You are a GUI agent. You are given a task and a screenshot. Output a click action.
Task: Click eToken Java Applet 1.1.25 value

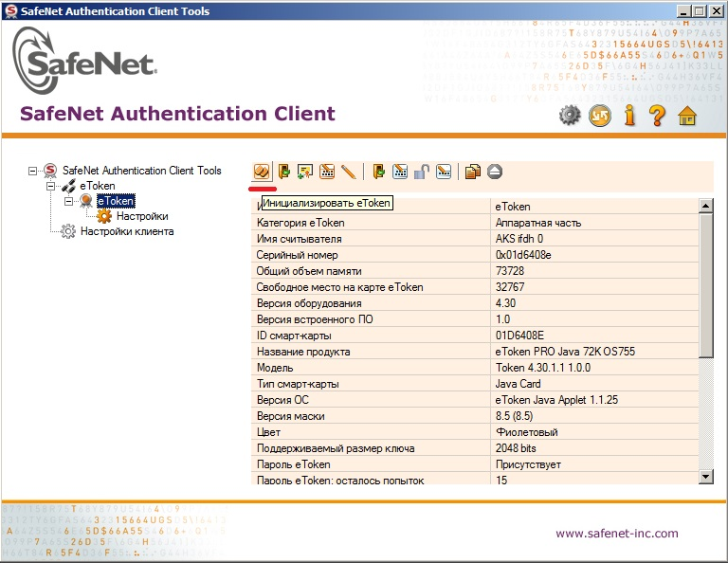[x=556, y=400]
